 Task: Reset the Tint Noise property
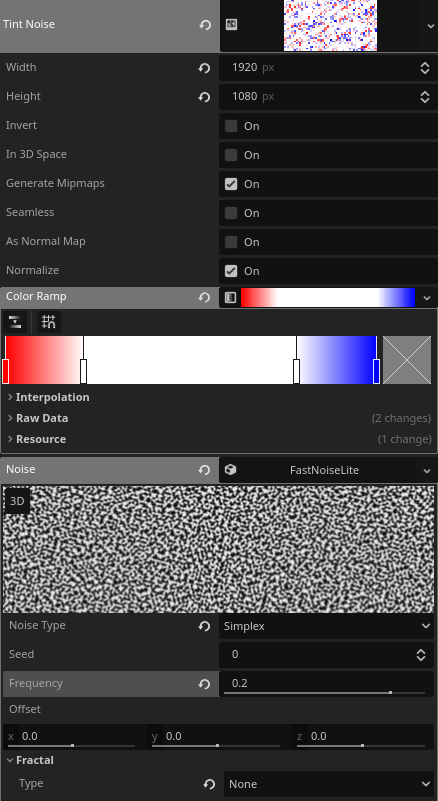point(205,25)
